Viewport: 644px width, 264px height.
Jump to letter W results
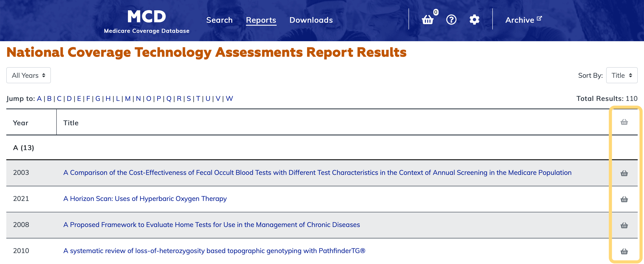(x=229, y=99)
